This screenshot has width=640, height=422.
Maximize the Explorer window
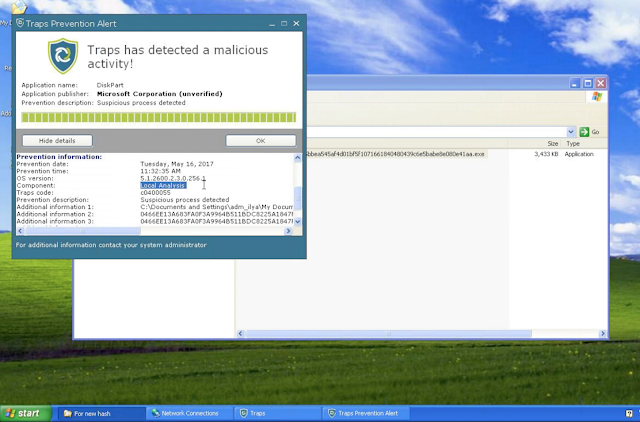(588, 84)
